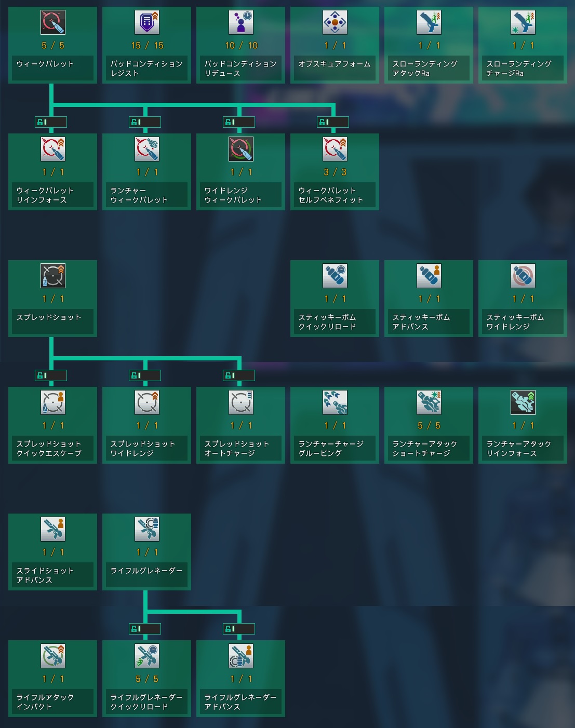Image resolution: width=575 pixels, height=728 pixels.
Task: Click lock indicator above ランチャーウィークバレット
Action: (x=145, y=122)
